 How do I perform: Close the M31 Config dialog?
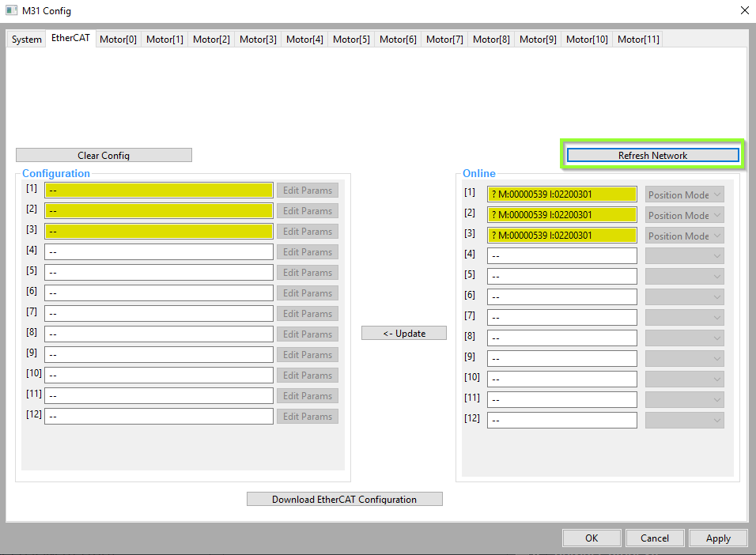[744, 10]
